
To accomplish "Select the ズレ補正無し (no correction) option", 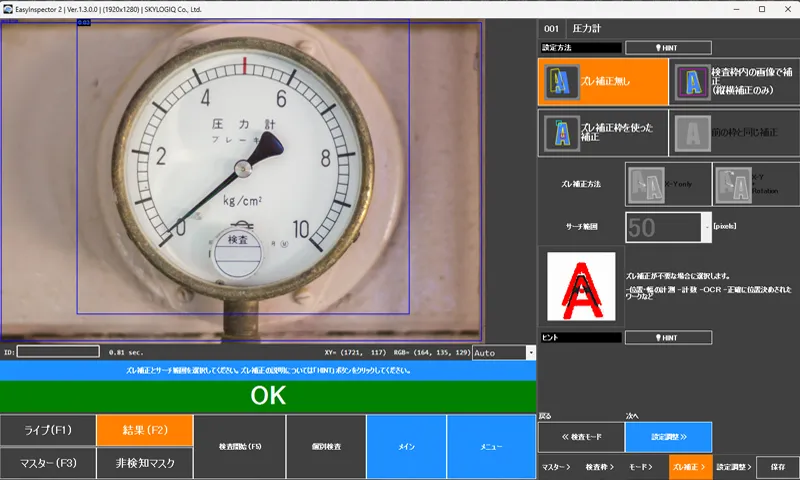I will [602, 81].
